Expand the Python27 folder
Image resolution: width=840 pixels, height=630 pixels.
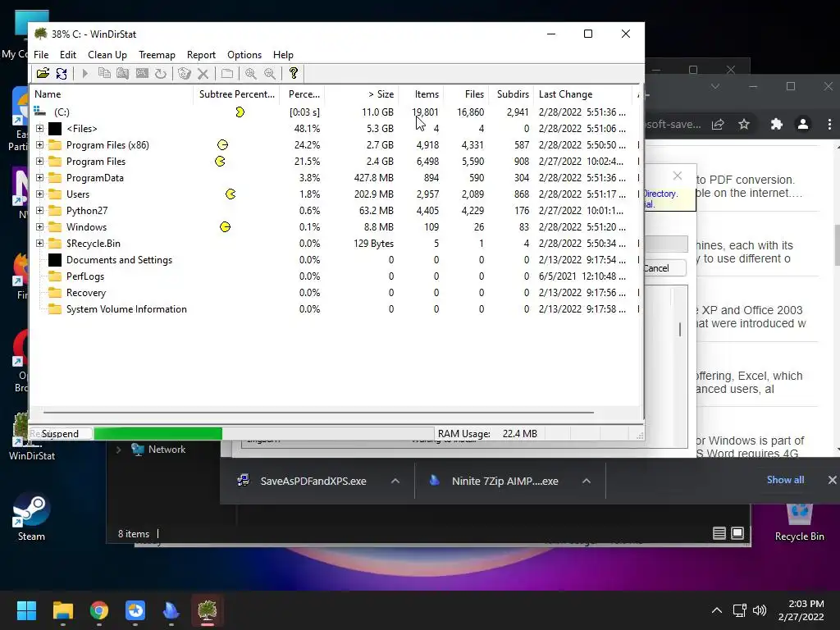39,211
